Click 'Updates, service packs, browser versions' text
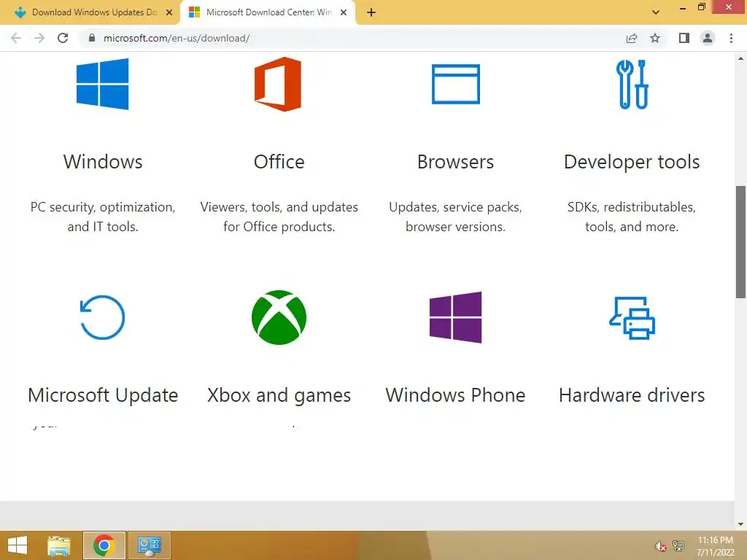Screen dimensions: 747x560 [455, 217]
